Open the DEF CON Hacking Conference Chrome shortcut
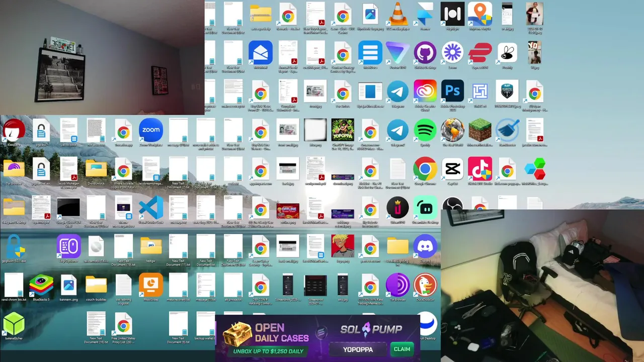644x362 pixels. (x=261, y=285)
